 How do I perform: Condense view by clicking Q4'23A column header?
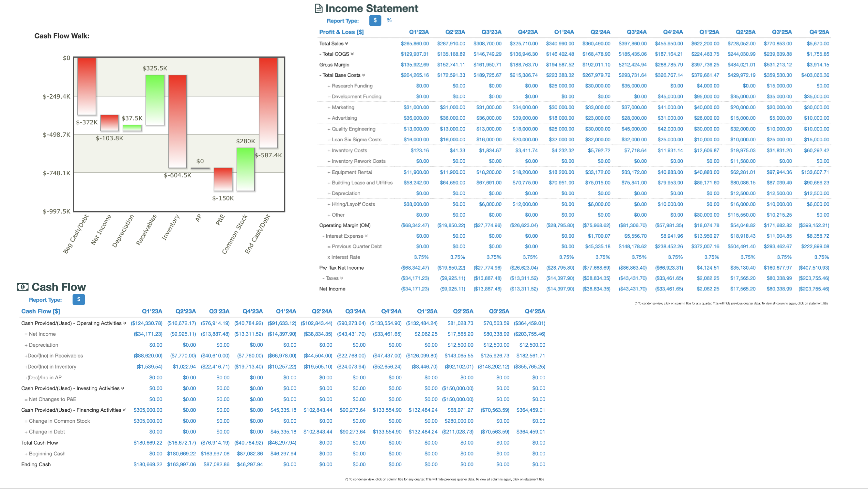[x=527, y=32]
